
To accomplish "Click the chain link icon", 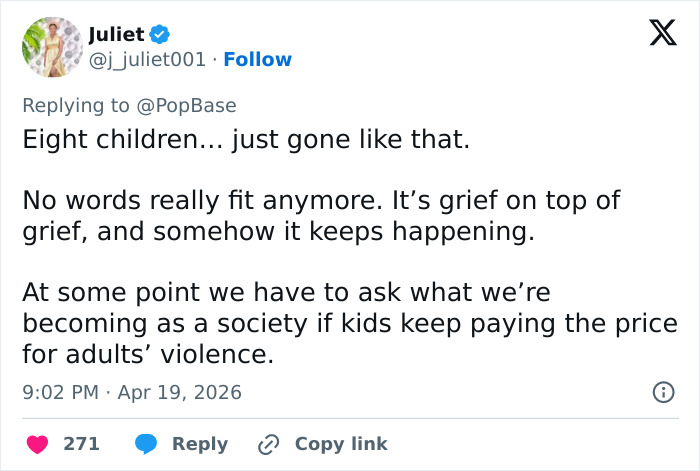I will coord(268,444).
